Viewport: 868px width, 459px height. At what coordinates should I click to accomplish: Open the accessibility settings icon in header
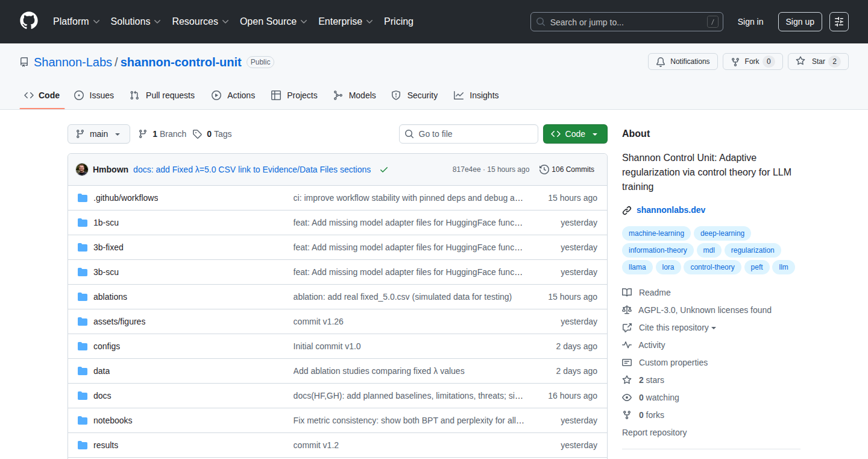point(838,22)
